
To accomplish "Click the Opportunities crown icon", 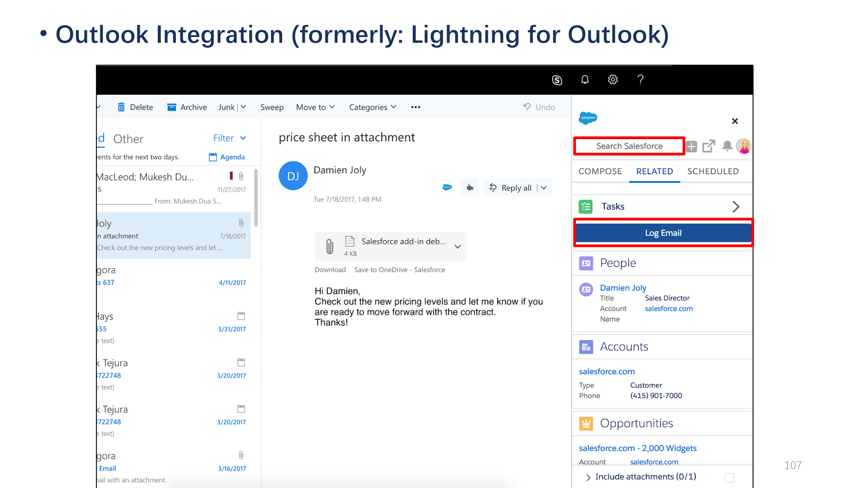I will pyautogui.click(x=586, y=423).
